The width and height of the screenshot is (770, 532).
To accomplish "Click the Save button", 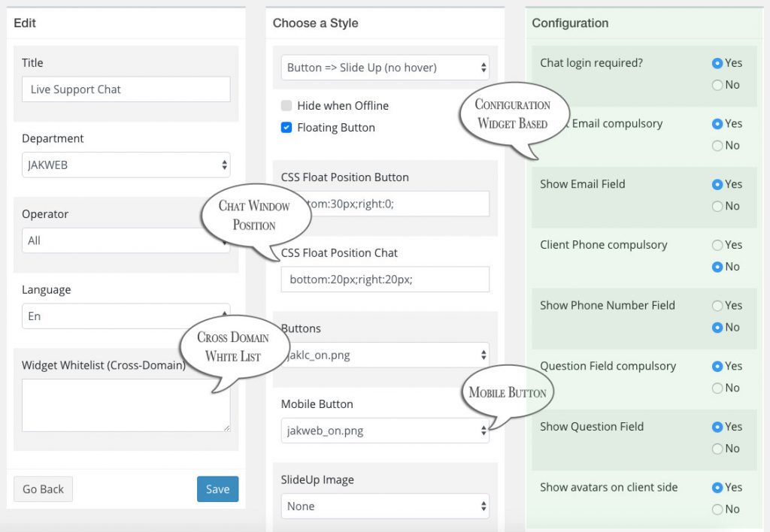I will [x=217, y=489].
